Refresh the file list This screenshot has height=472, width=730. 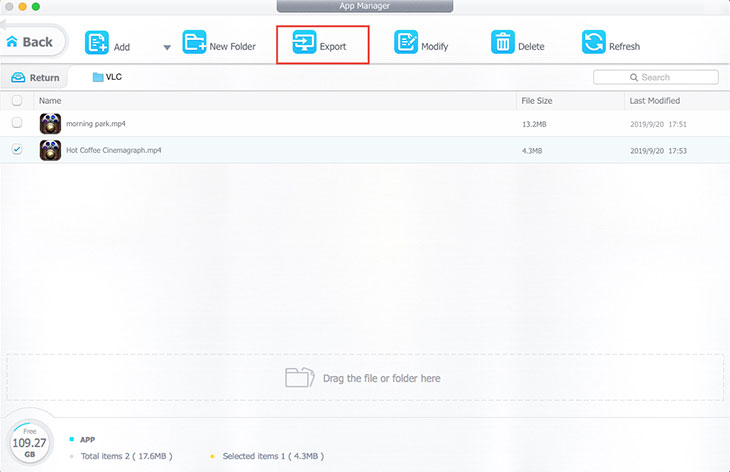tap(594, 45)
